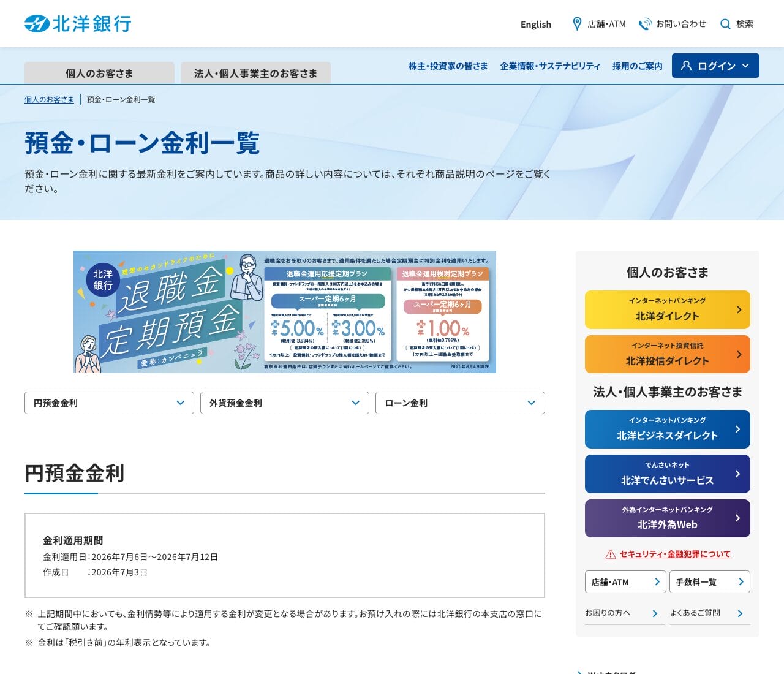The image size is (784, 674).
Task: Open the 北洋ビジネスダイレクト banner
Action: coord(668,429)
